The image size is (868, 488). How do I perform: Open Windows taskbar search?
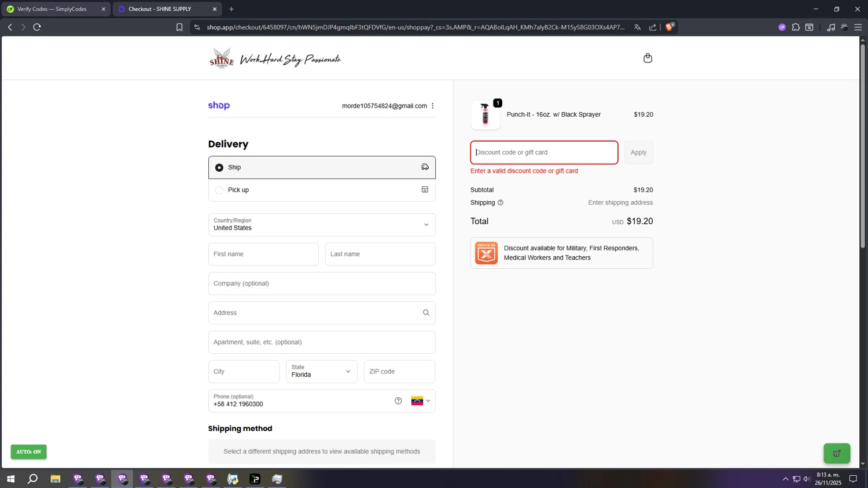[x=33, y=479]
